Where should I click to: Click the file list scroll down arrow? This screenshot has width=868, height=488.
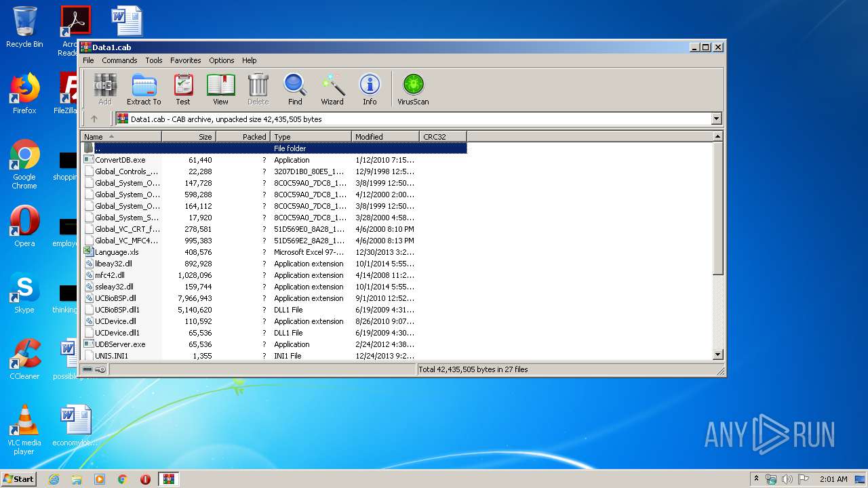click(x=718, y=354)
